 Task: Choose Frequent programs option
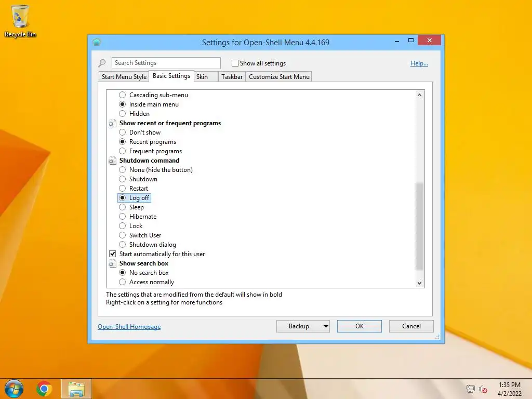(x=122, y=151)
